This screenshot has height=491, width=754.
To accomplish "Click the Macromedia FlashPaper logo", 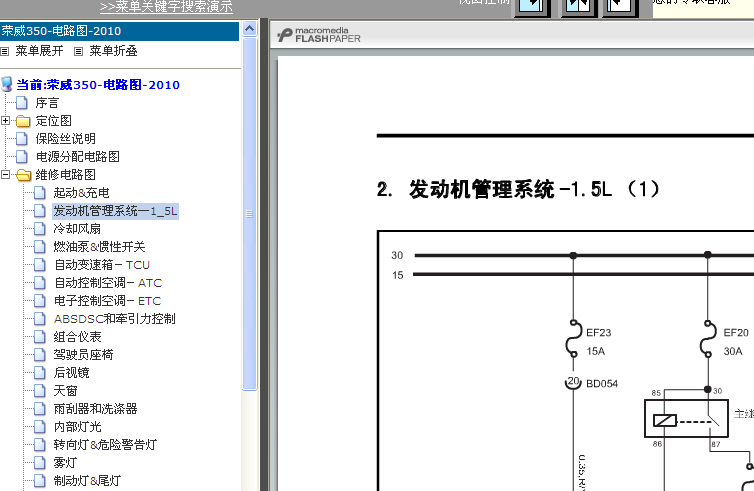I will click(x=319, y=35).
